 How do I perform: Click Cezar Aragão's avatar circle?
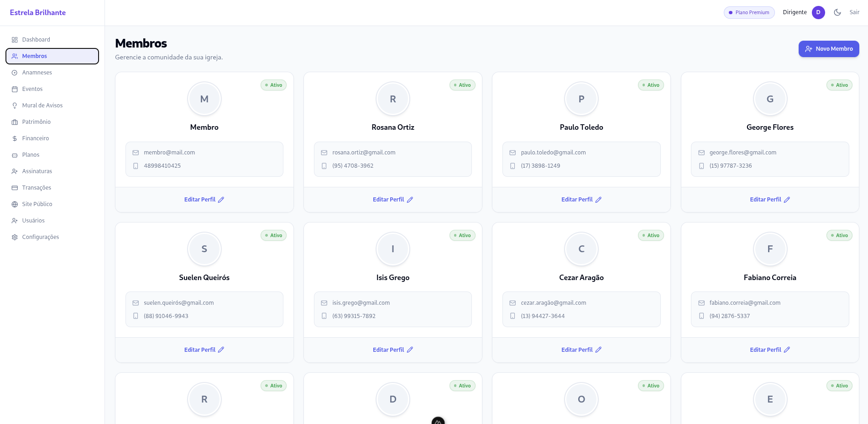(581, 249)
